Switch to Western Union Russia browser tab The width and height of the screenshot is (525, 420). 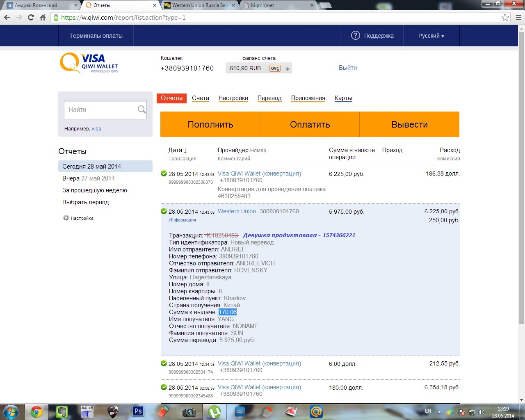(200, 5)
